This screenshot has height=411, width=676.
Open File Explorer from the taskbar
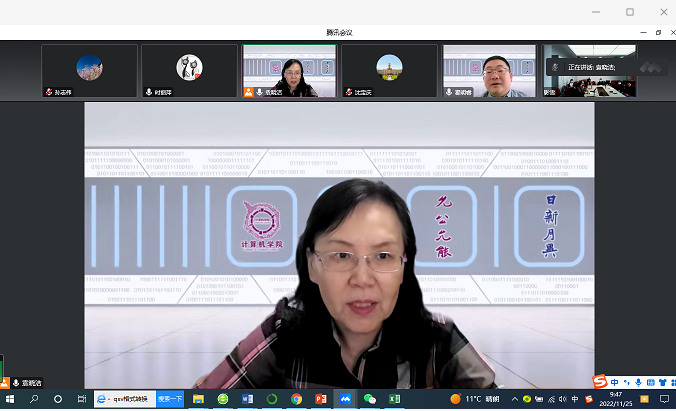(x=198, y=399)
